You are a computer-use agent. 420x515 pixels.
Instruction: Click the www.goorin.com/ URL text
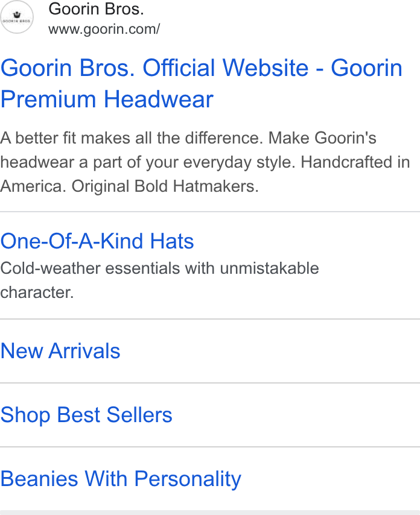pyautogui.click(x=104, y=29)
